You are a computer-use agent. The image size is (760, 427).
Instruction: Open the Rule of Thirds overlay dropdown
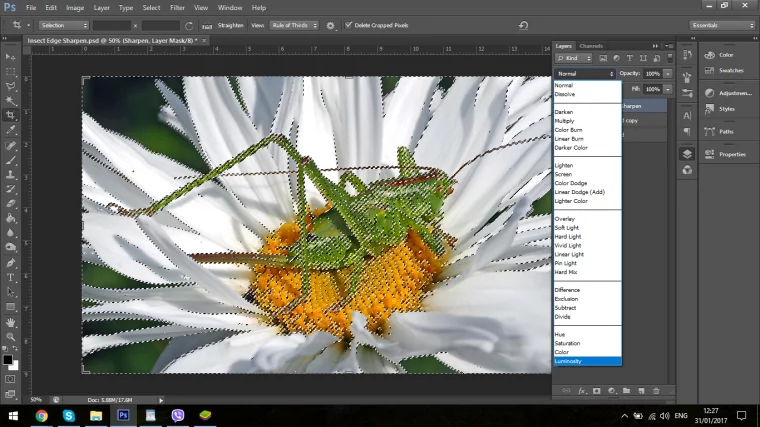pyautogui.click(x=294, y=25)
